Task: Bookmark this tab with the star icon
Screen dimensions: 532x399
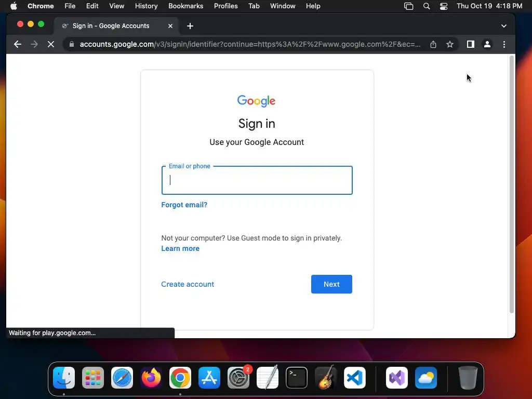Action: [x=450, y=44]
